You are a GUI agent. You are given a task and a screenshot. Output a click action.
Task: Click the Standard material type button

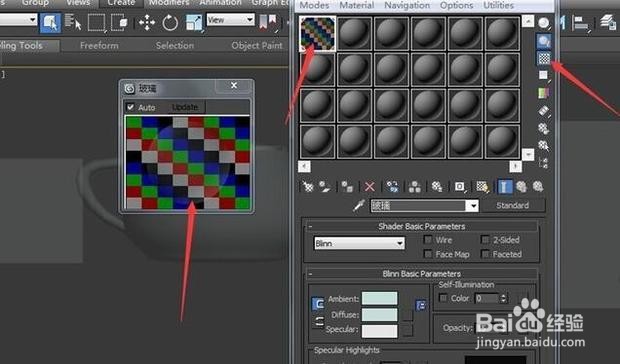coord(512,206)
